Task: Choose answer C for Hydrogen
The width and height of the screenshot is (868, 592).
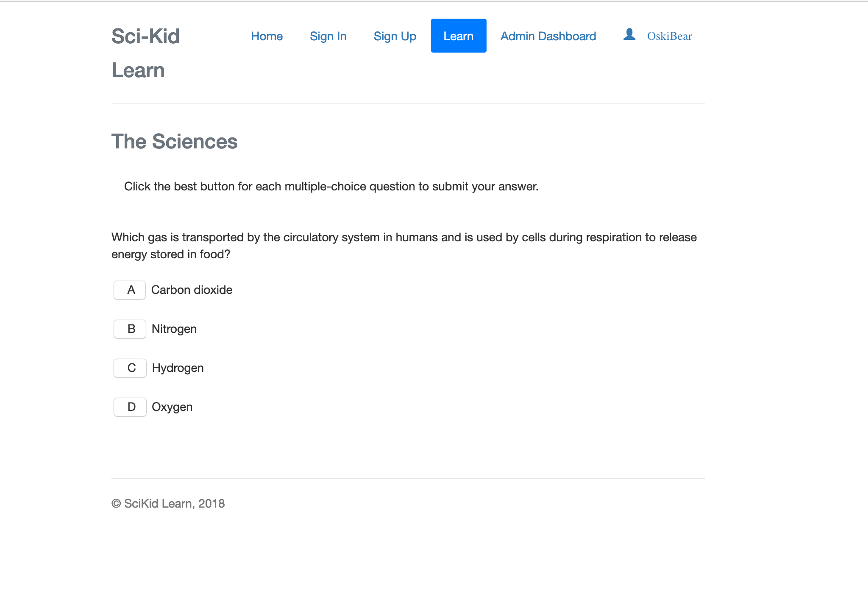Action: [130, 368]
